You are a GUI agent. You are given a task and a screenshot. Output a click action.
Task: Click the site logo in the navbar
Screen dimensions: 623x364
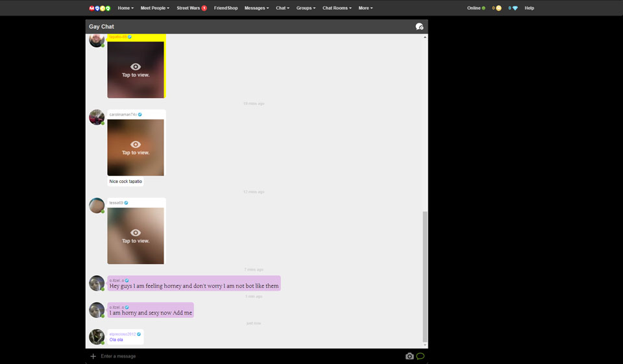(x=100, y=8)
